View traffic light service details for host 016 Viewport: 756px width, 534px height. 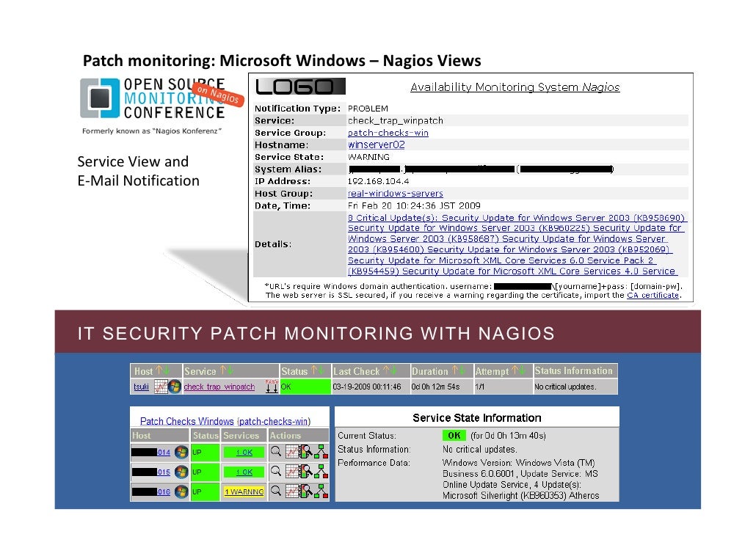305,491
